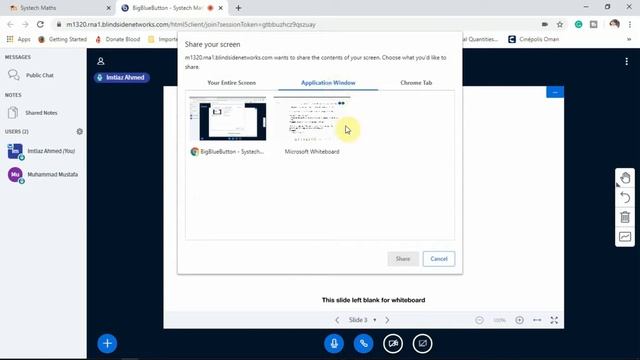Choose the Microsoft Whiteboard window thumbnail
Viewport: 640px width, 360px height.
(312, 126)
